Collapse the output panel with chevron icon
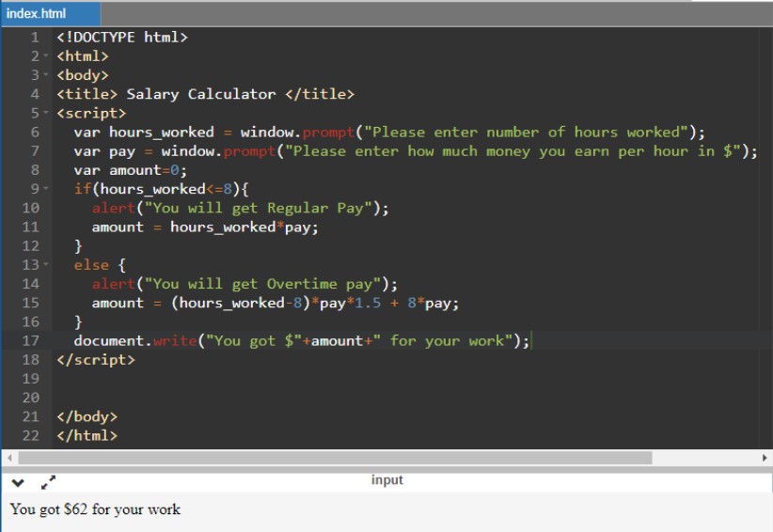 [x=17, y=483]
